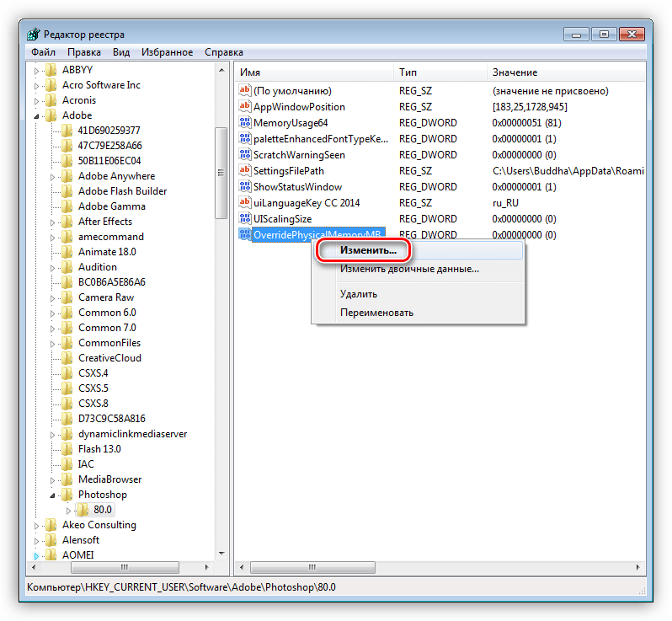Click the MediaBrowser folder icon
This screenshot has width=672, height=621.
(x=67, y=479)
